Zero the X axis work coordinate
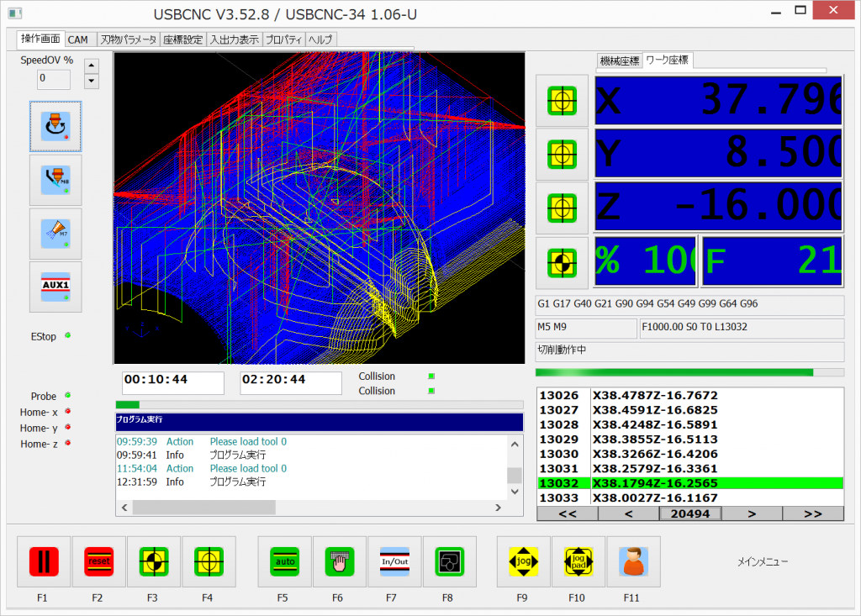This screenshot has height=616, width=861. 563,102
